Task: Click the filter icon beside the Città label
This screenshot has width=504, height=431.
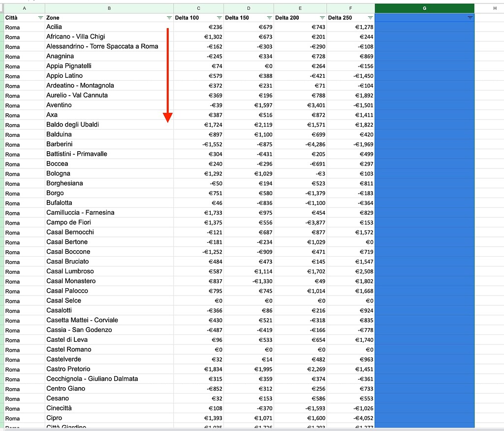Action: click(40, 17)
